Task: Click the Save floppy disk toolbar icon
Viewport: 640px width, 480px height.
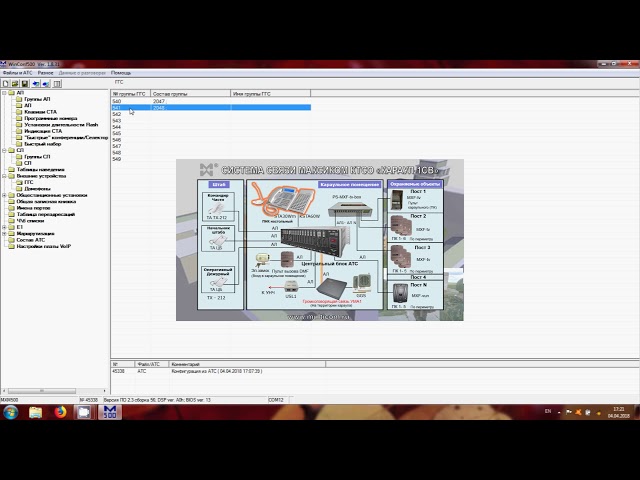Action: [25, 84]
